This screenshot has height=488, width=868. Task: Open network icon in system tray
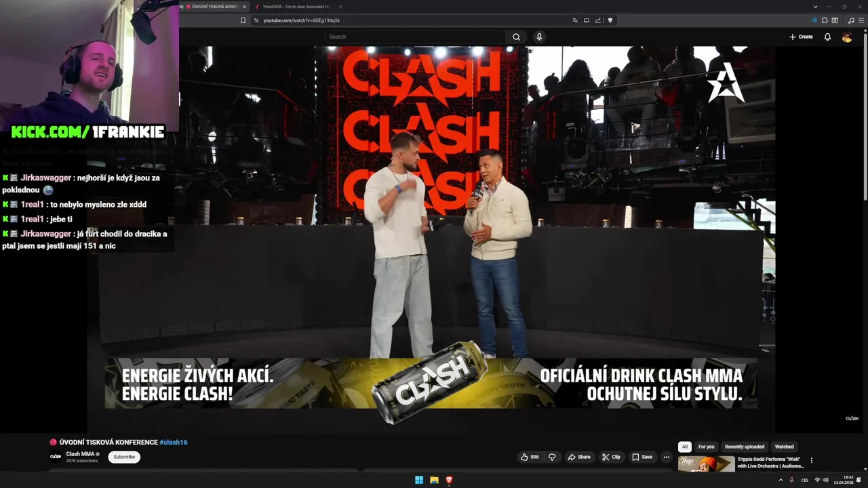click(x=817, y=480)
